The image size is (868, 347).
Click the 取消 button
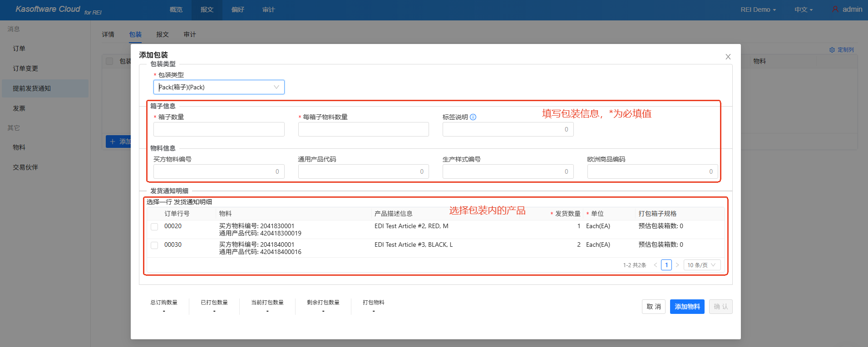(x=654, y=307)
